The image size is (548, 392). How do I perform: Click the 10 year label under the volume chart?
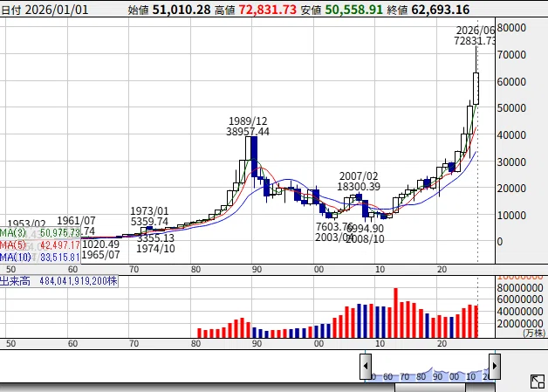tap(380, 344)
